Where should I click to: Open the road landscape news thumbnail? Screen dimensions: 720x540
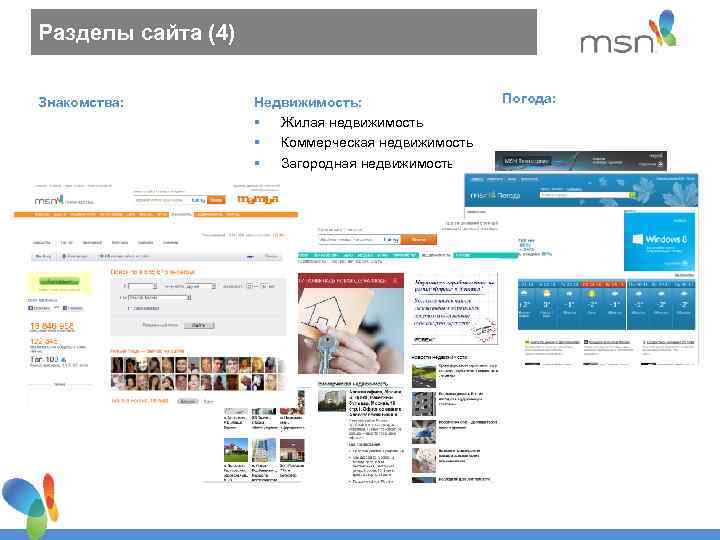(423, 376)
